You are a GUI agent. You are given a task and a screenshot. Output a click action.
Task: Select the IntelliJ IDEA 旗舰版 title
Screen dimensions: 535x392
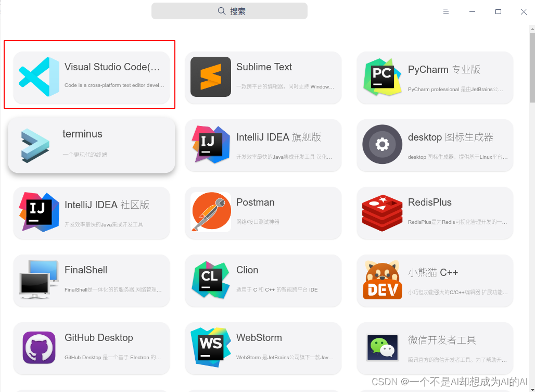(x=278, y=137)
